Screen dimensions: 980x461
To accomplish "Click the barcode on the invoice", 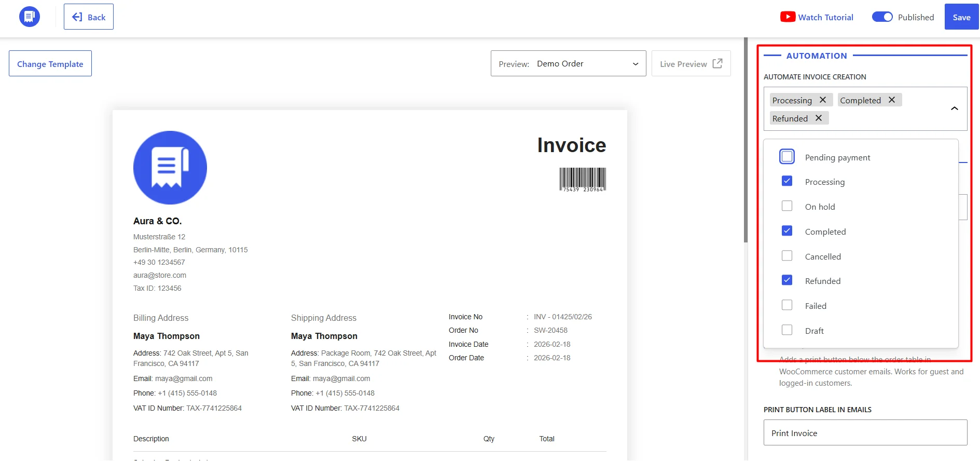I will (x=583, y=180).
